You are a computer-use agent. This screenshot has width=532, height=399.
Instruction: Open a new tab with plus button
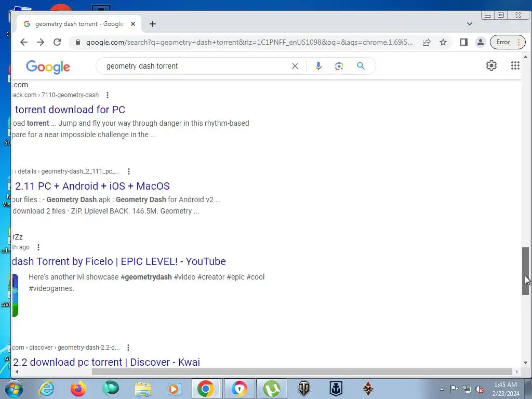tap(153, 24)
